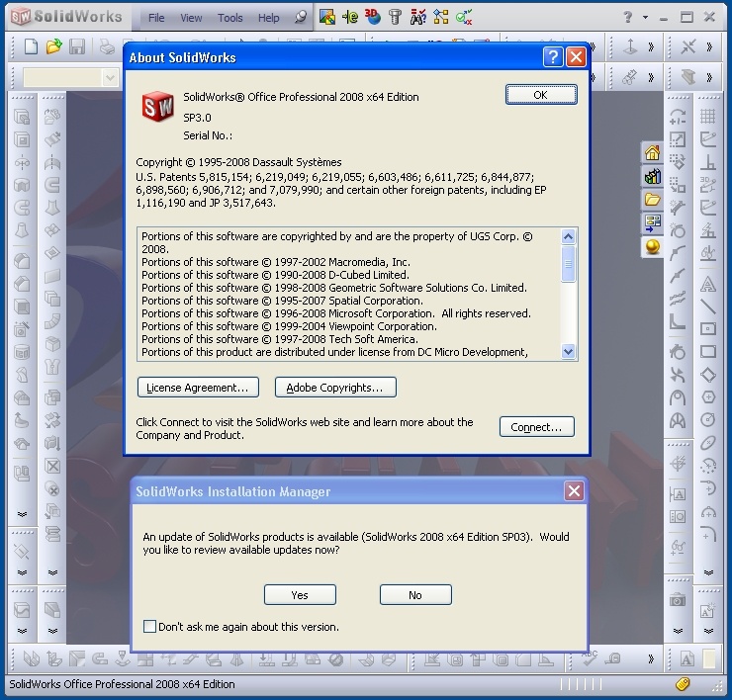Image resolution: width=732 pixels, height=700 pixels.
Task: Open Adobe Copyrights button
Action: tap(335, 388)
